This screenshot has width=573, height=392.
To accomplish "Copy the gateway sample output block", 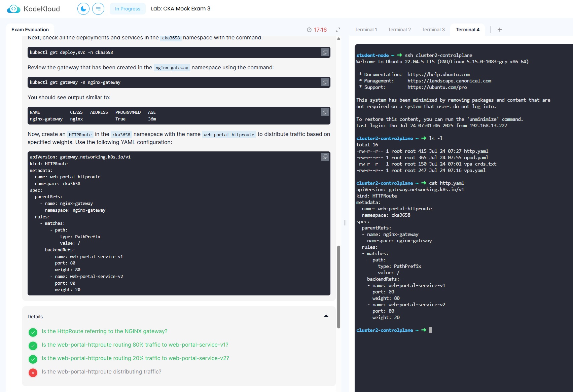I will click(325, 112).
